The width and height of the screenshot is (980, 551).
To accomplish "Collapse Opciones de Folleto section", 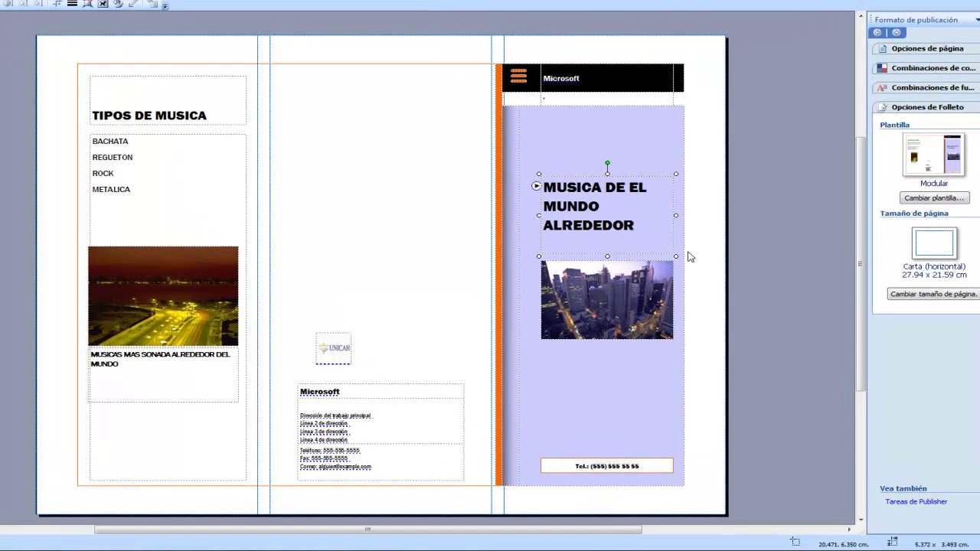I will point(926,107).
